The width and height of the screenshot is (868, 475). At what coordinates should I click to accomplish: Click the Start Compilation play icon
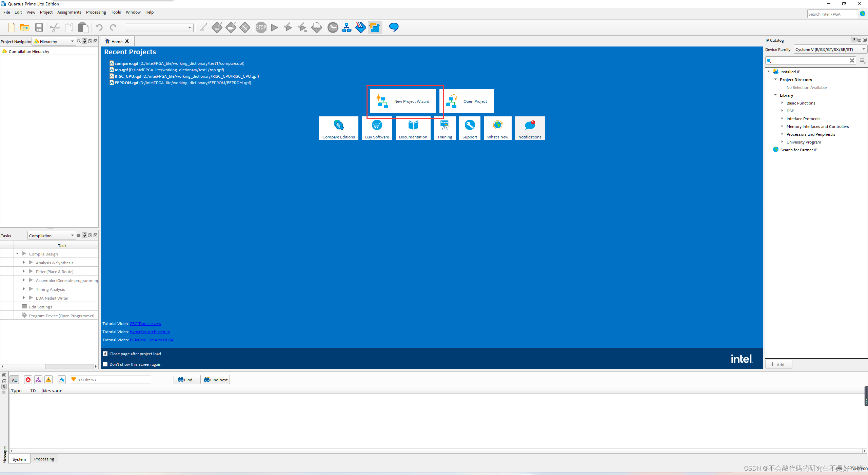click(x=275, y=27)
